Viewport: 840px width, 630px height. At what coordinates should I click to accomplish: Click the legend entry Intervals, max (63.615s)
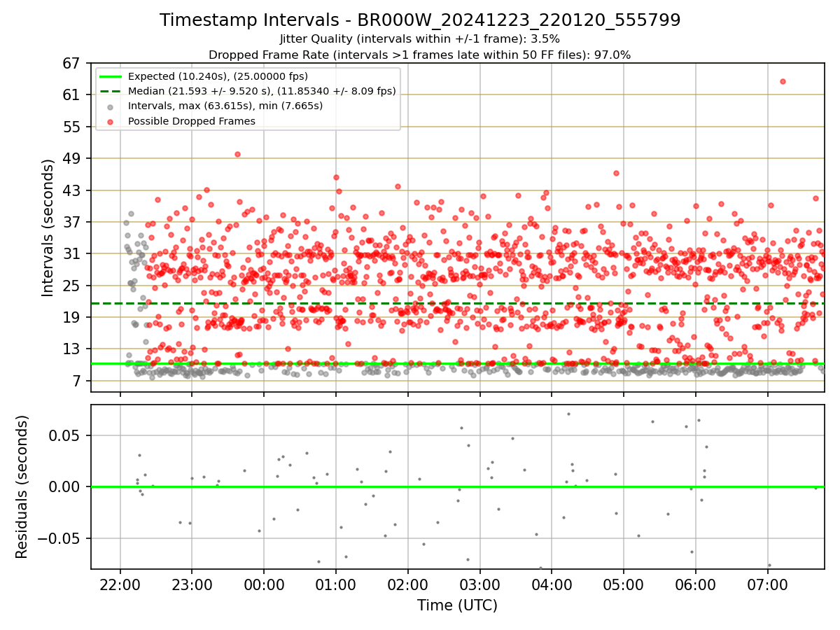(225, 106)
